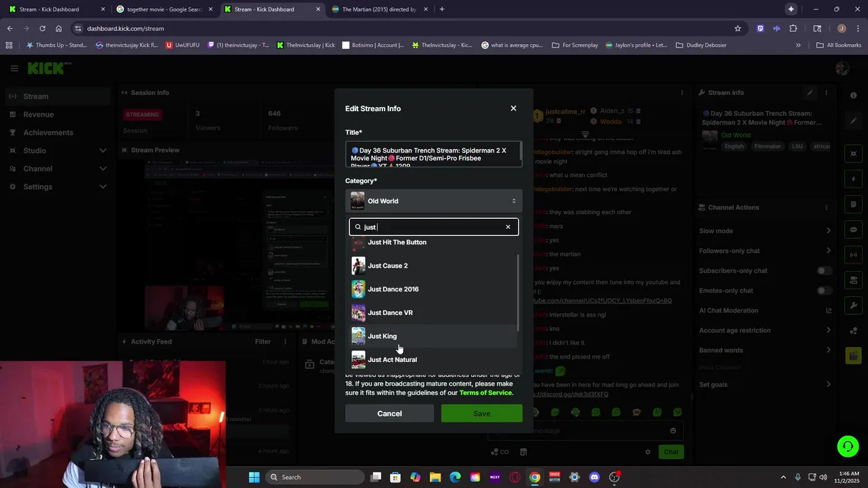868x488 pixels.
Task: Toggle Emotes-only chat switch
Action: pyautogui.click(x=824, y=291)
